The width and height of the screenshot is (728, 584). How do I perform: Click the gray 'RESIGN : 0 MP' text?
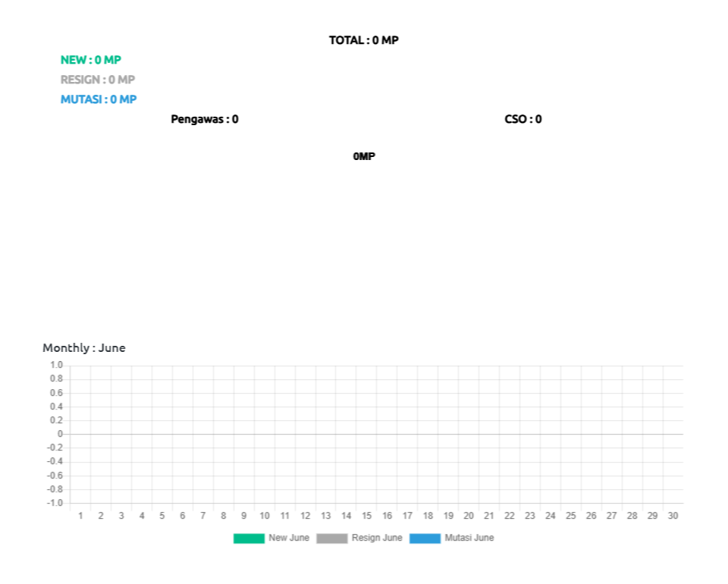98,80
